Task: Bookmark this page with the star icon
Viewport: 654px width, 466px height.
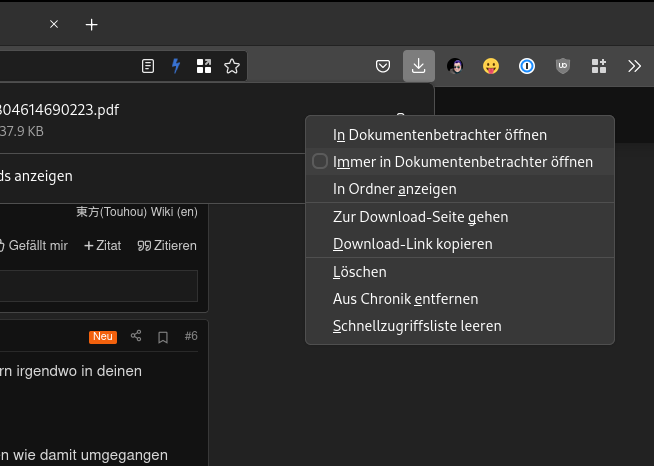Action: 232,66
